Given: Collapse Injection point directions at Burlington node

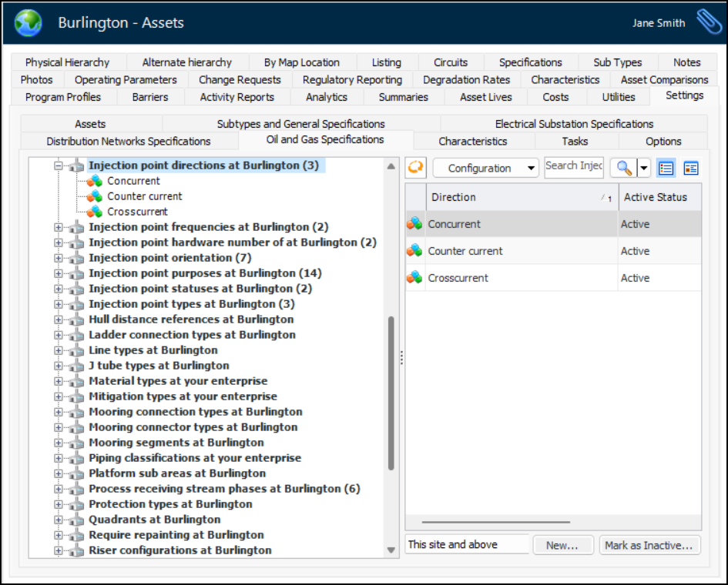Looking at the screenshot, I should click(58, 165).
